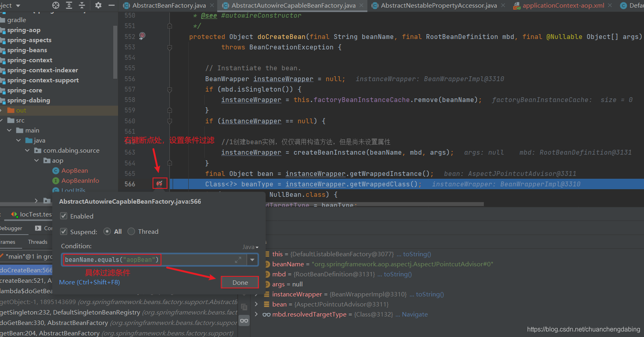The image size is (644, 337).
Task: Click Navigate link for mbd.resolvedTargetType
Action: 415,315
